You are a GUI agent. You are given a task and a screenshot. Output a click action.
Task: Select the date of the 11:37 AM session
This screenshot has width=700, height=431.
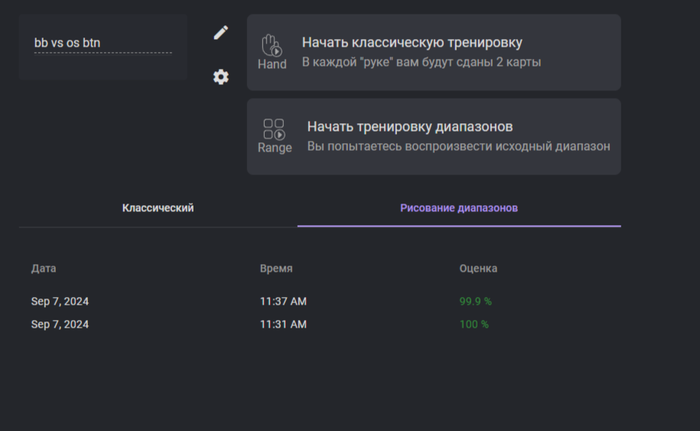point(60,301)
